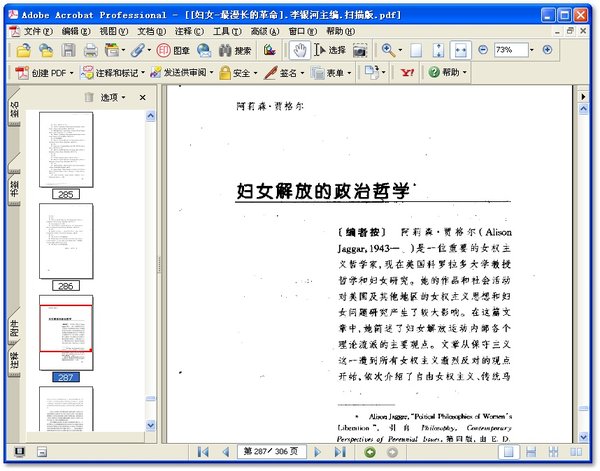The height and width of the screenshot is (471, 600).
Task: Click the Print icon
Action: 91,50
